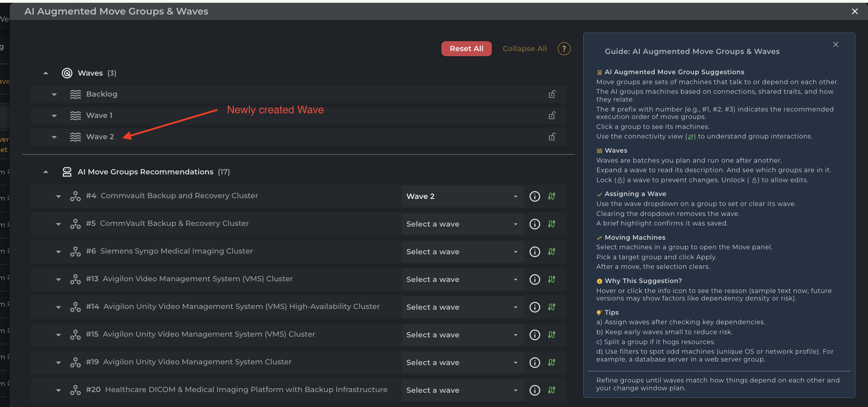
Task: Expand the Wave 2 row
Action: (x=54, y=137)
